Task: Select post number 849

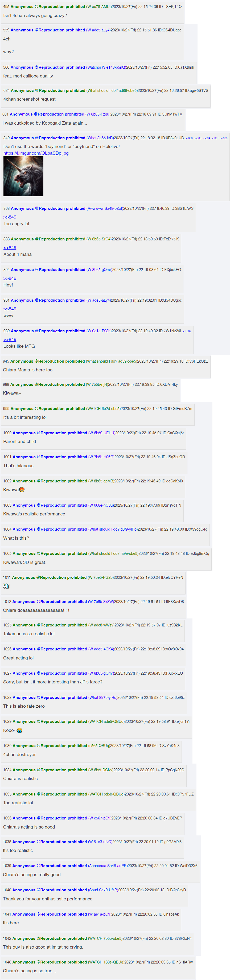Action: pos(6,138)
